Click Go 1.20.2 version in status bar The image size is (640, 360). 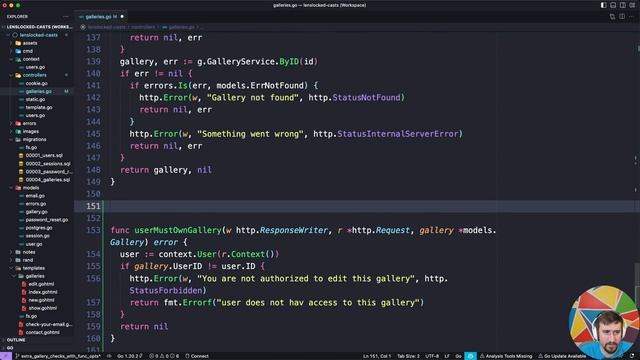click(130, 356)
